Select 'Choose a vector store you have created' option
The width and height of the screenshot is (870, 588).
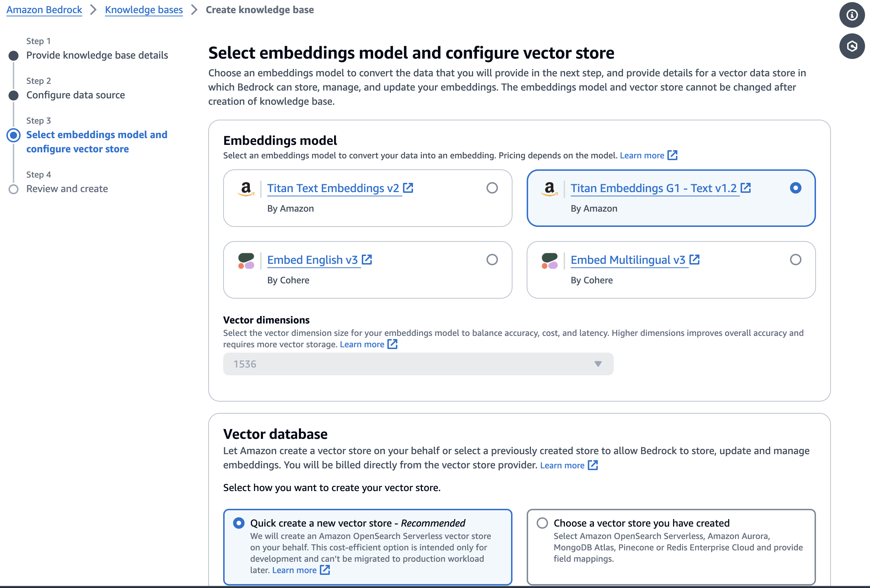pos(542,523)
